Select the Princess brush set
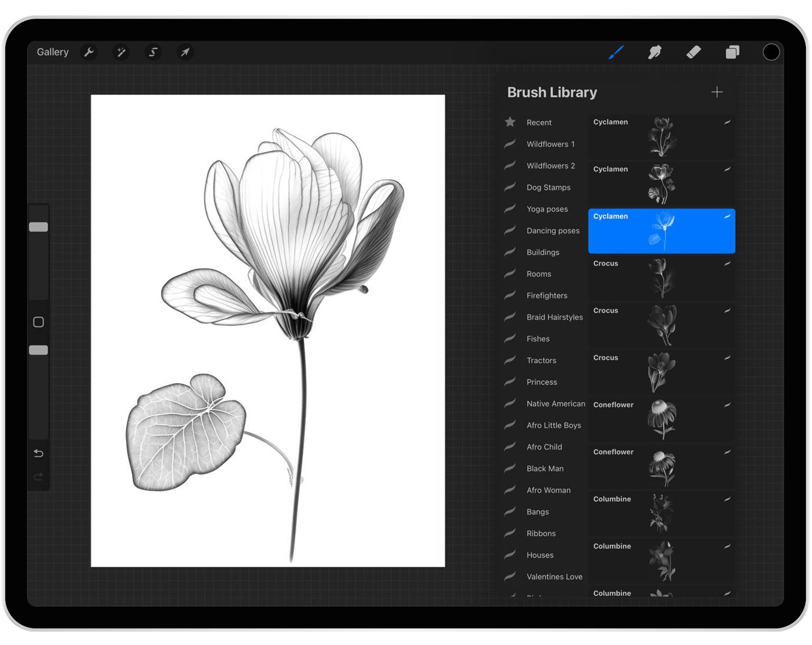812x645 pixels. pos(544,382)
